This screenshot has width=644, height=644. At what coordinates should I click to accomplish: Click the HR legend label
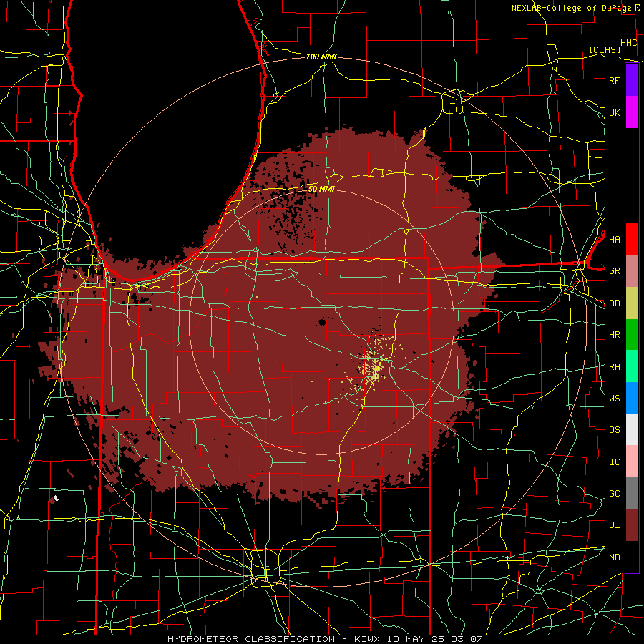click(614, 335)
